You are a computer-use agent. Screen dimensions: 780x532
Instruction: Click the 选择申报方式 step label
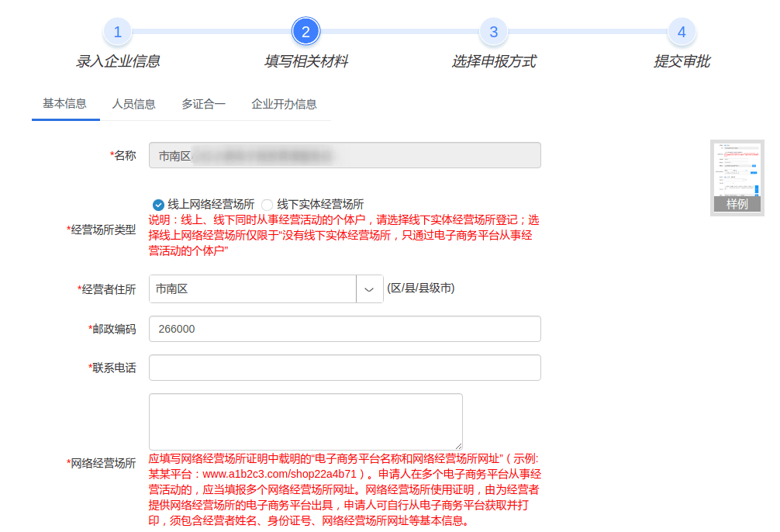tap(493, 62)
